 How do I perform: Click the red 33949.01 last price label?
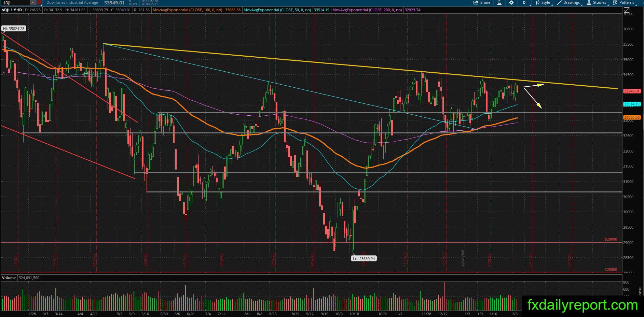tap(632, 91)
